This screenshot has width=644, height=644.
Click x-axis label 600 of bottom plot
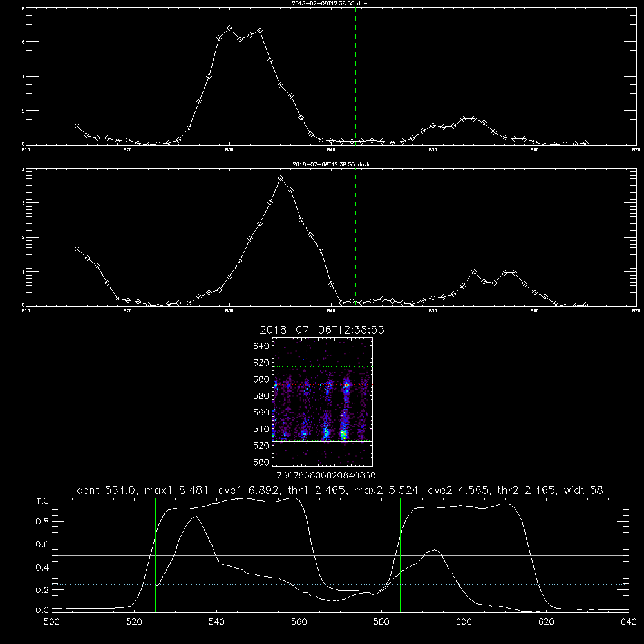pos(464,622)
